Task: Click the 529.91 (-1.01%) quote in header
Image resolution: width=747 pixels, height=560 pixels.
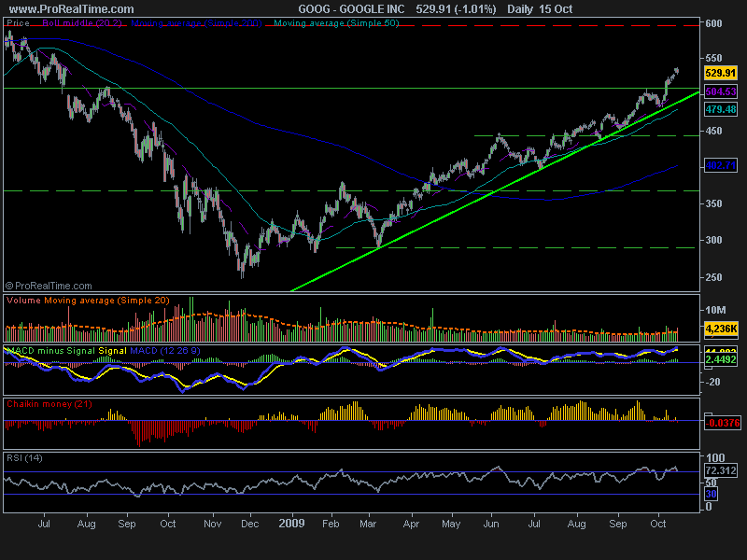Action: pos(456,9)
